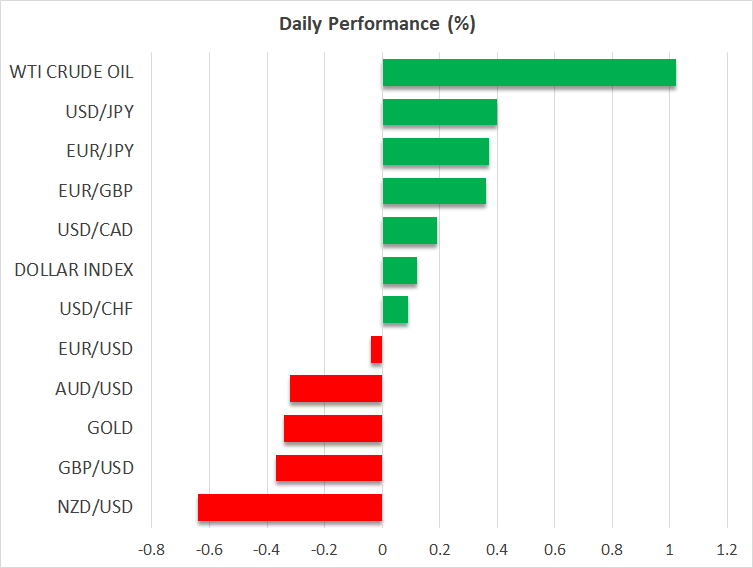Select the EUR/JPY bar
This screenshot has width=753, height=568.
pyautogui.click(x=436, y=152)
